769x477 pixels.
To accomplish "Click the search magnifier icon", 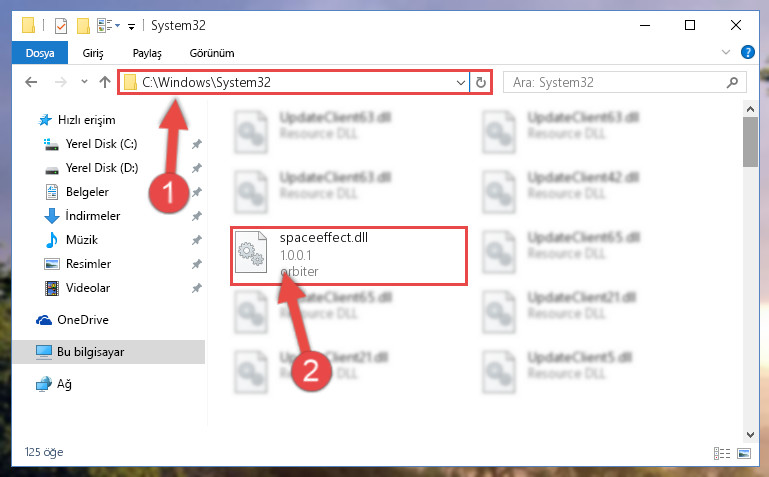I will [732, 82].
